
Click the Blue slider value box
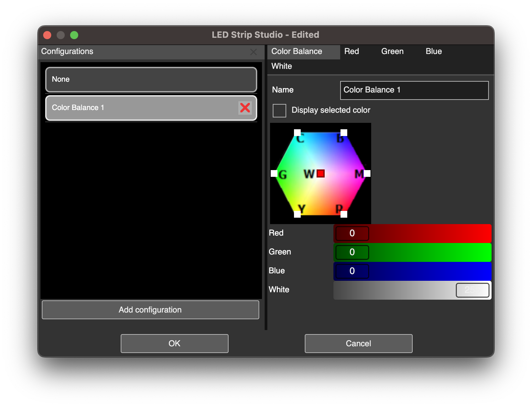pyautogui.click(x=352, y=271)
